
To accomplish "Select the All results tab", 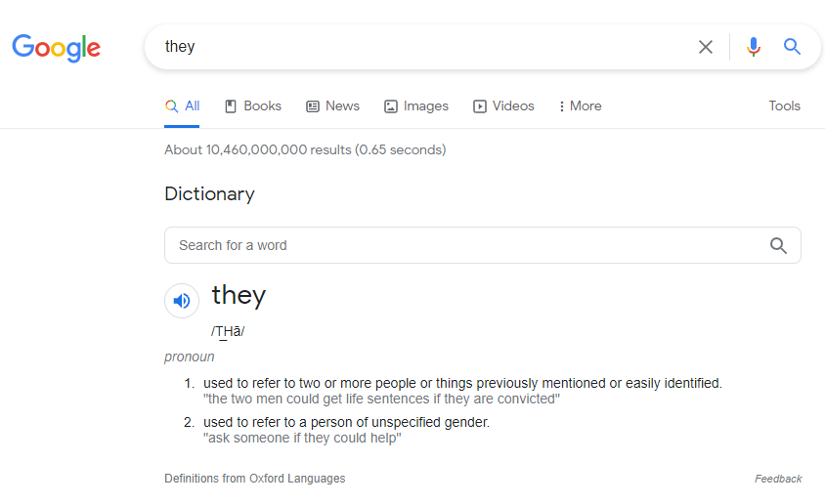I will click(x=183, y=106).
